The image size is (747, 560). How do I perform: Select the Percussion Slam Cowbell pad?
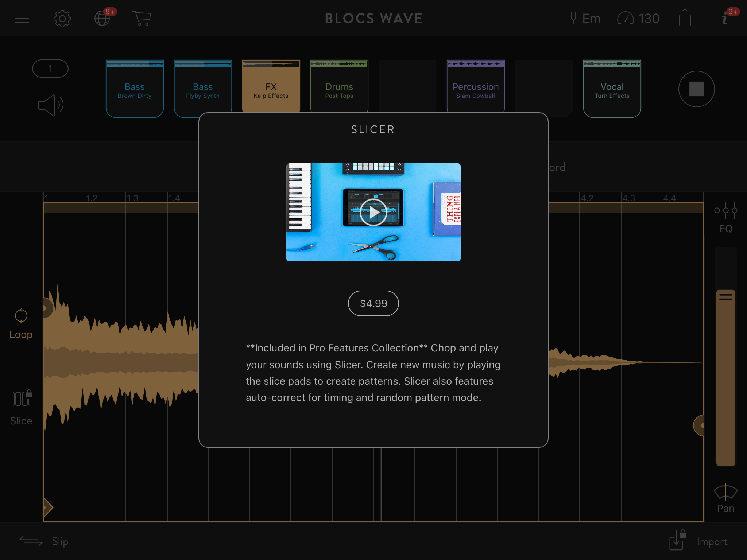pyautogui.click(x=475, y=89)
